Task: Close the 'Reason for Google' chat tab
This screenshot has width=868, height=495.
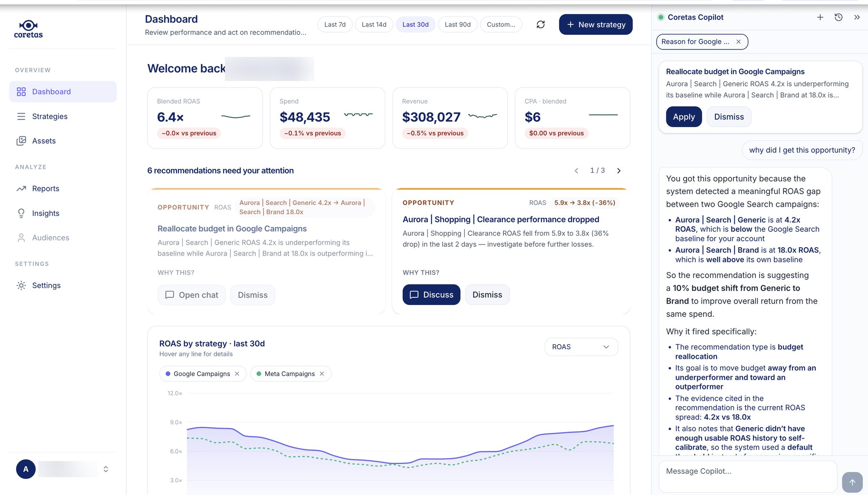Action: [739, 42]
